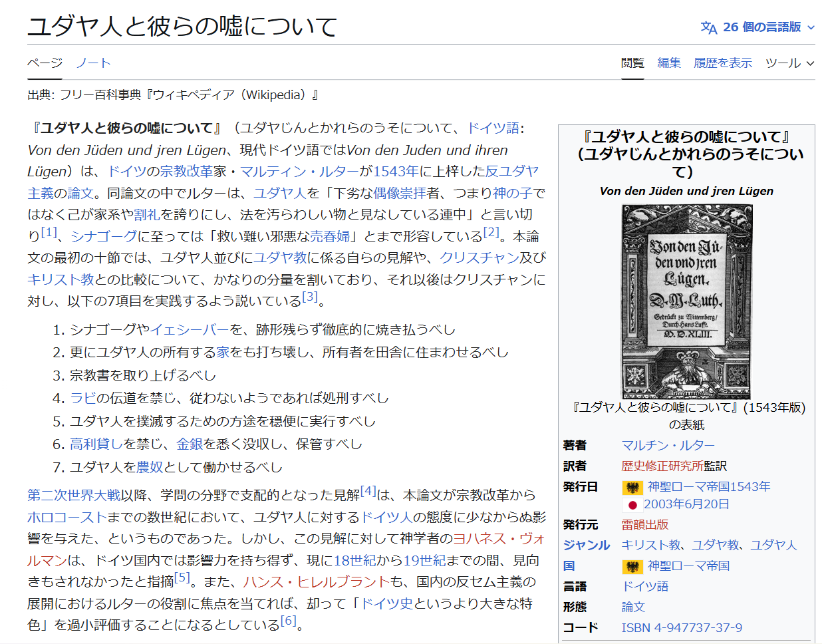The image size is (822, 644).
Task: Select the 編集 tab
Action: pos(668,63)
